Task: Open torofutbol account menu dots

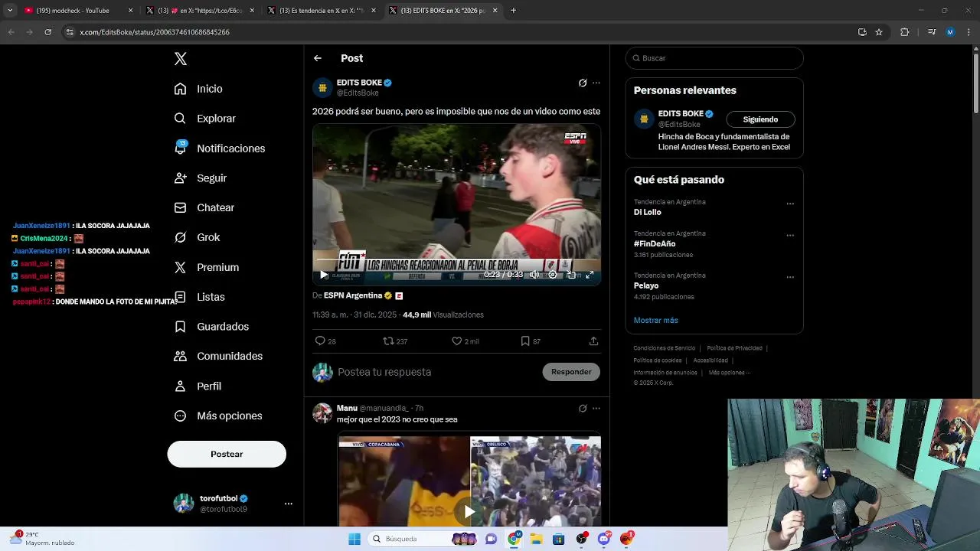Action: tap(289, 504)
